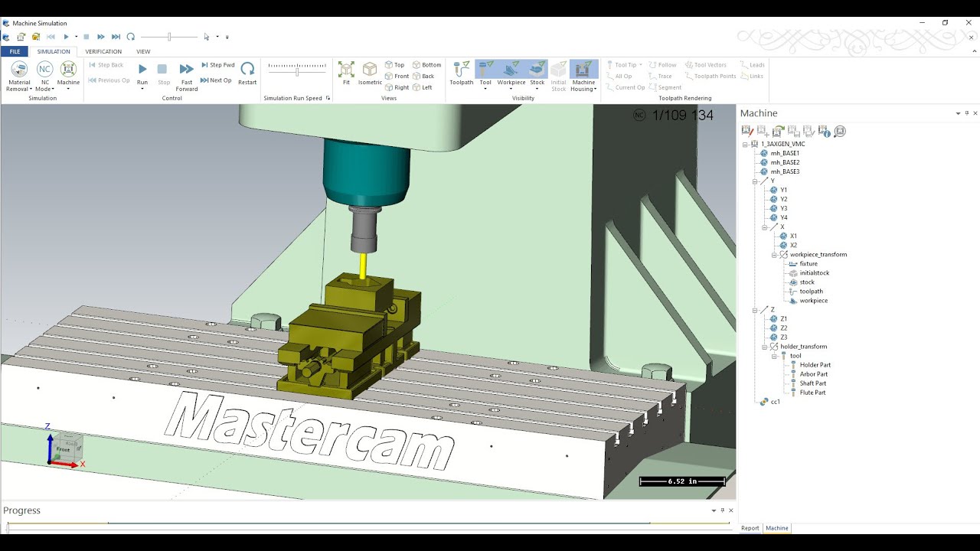
Task: Open Simulation Run Speed options launcher
Action: tap(328, 98)
